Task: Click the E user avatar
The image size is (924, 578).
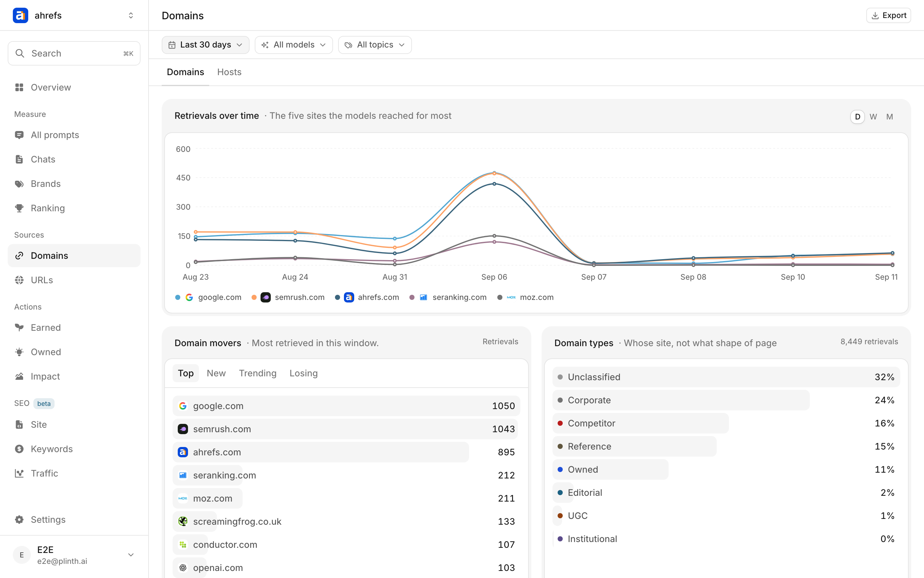Action: 22,555
